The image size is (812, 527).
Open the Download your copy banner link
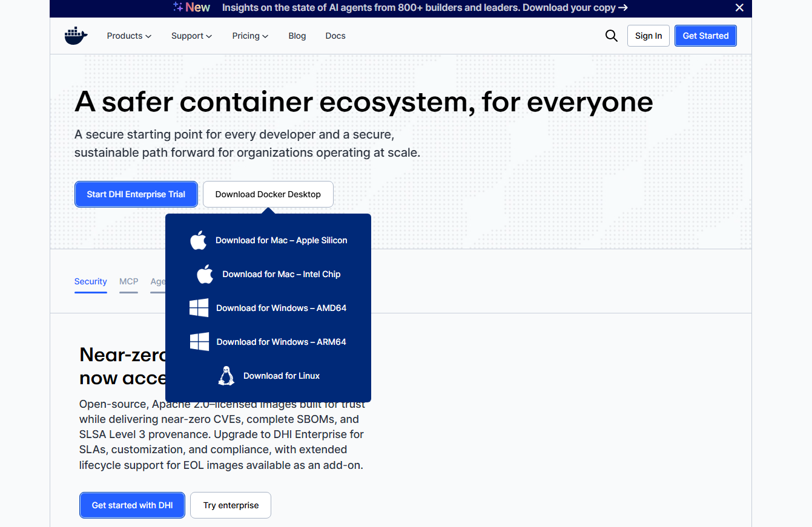[575, 8]
